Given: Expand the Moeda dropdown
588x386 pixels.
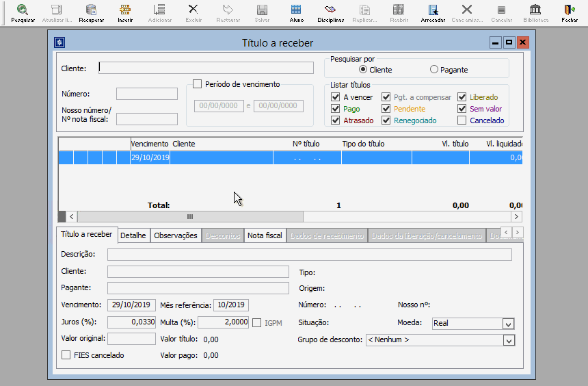Looking at the screenshot, I should point(508,324).
